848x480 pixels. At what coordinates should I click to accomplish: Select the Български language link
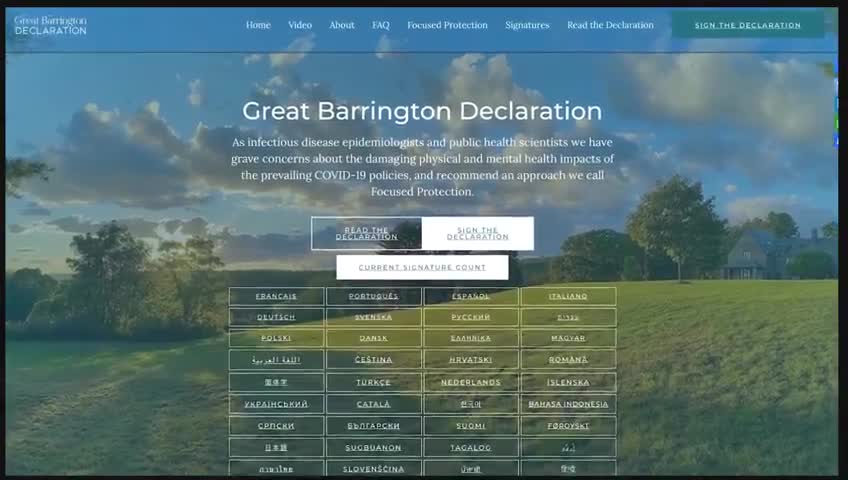pos(374,426)
